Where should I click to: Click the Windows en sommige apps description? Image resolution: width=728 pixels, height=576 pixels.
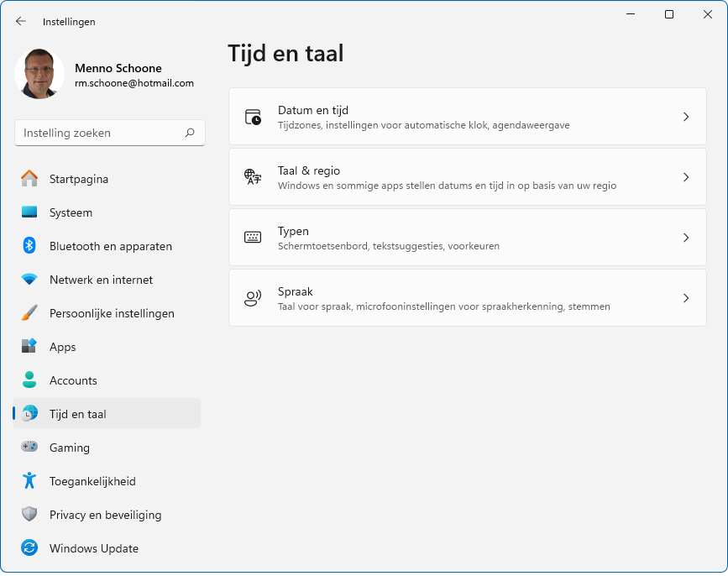(447, 186)
